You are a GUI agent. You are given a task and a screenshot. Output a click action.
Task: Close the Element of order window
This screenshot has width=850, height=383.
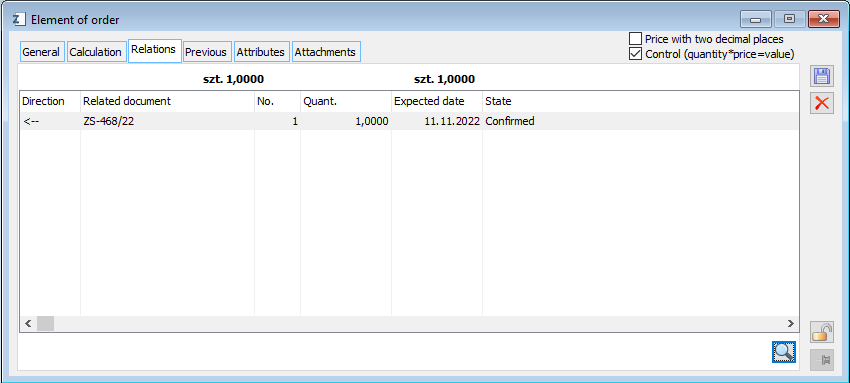(x=823, y=20)
